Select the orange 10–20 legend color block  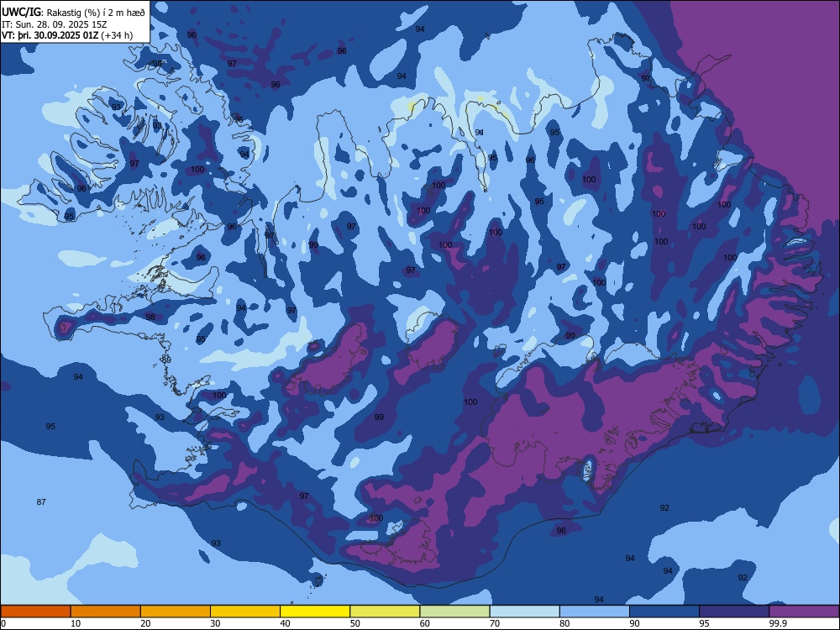(x=106, y=612)
